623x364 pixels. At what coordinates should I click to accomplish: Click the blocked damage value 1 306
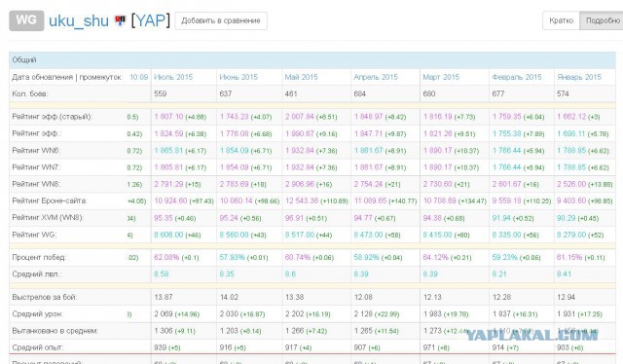click(164, 331)
